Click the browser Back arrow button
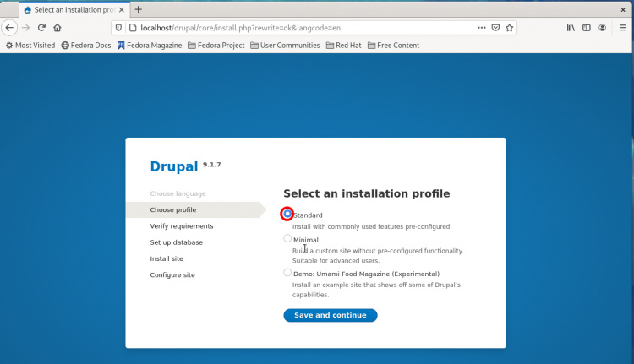 pyautogui.click(x=9, y=27)
